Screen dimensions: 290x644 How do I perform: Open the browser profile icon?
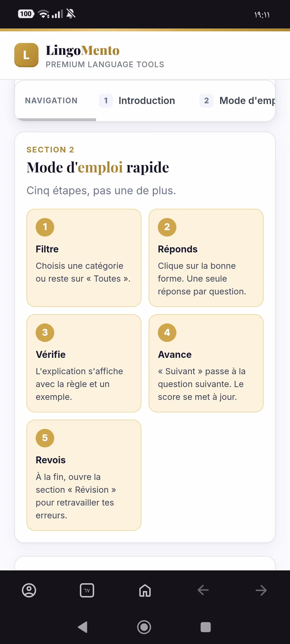pyautogui.click(x=29, y=590)
